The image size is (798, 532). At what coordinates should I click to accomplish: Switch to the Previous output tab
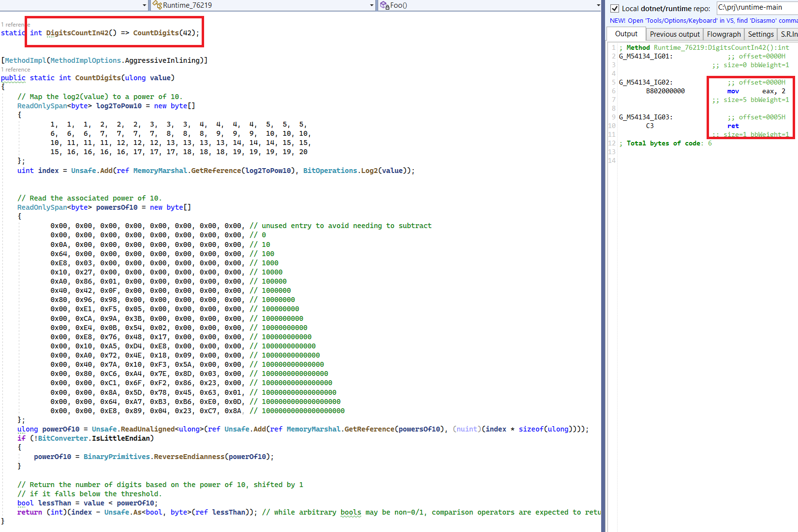point(675,34)
